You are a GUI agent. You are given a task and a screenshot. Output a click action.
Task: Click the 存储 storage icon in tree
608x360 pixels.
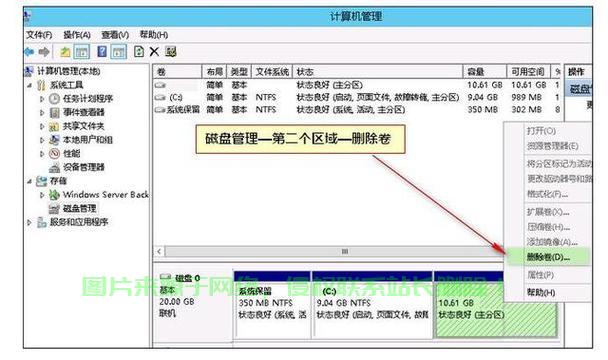41,181
